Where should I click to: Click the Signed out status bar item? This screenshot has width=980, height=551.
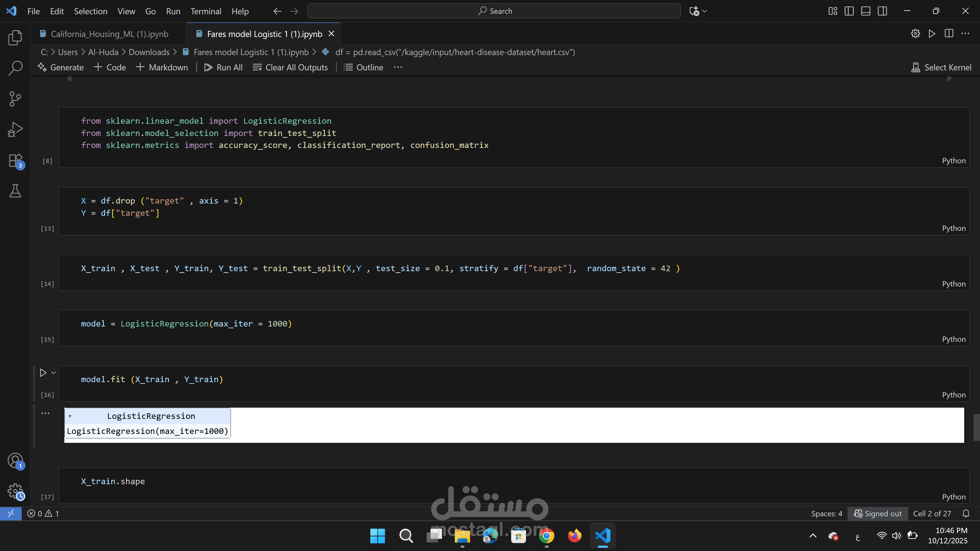pos(878,514)
